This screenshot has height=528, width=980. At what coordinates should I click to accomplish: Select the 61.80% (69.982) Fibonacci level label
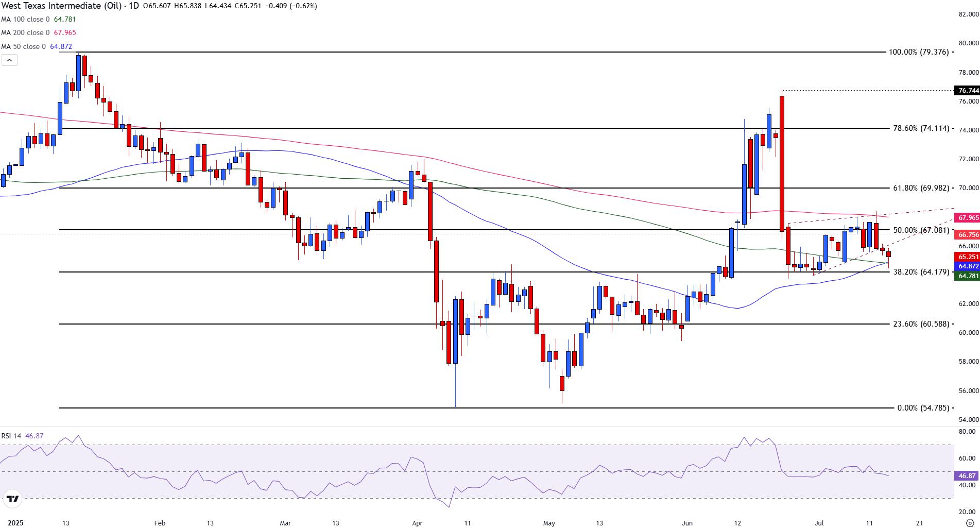click(921, 188)
